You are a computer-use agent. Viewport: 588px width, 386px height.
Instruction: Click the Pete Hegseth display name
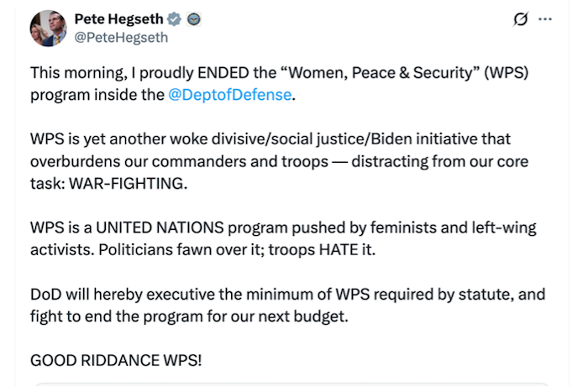pos(119,19)
